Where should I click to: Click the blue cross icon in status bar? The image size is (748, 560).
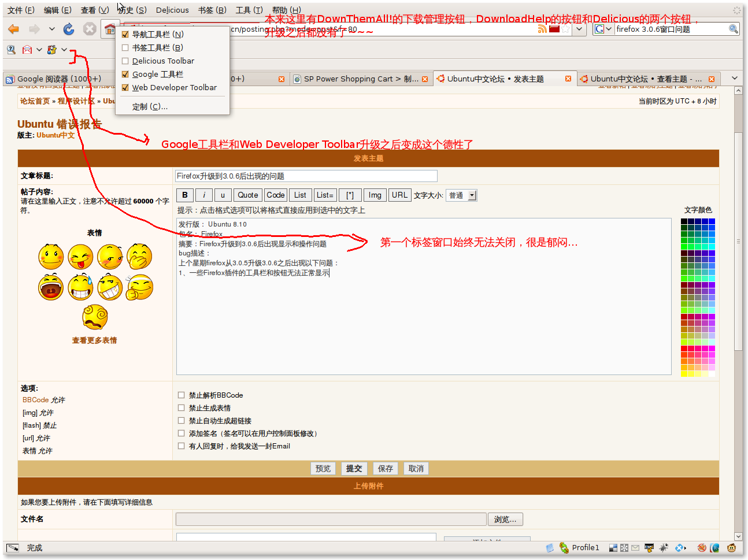tap(679, 548)
